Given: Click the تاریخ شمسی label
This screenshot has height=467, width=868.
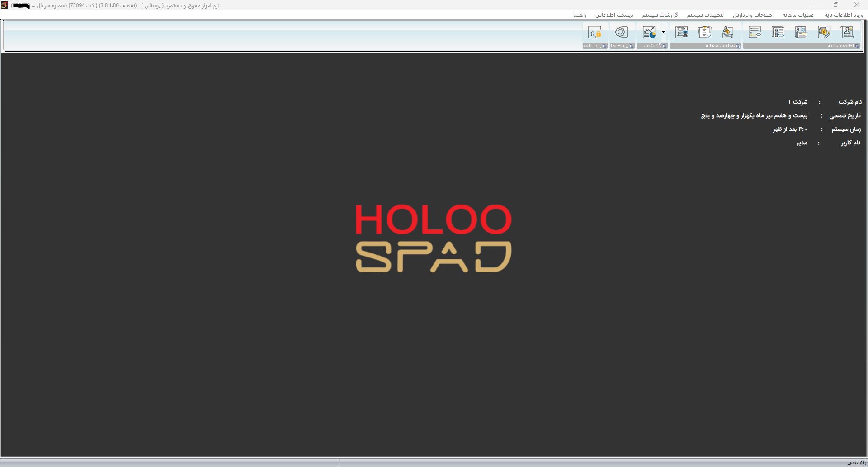Looking at the screenshot, I should [845, 115].
